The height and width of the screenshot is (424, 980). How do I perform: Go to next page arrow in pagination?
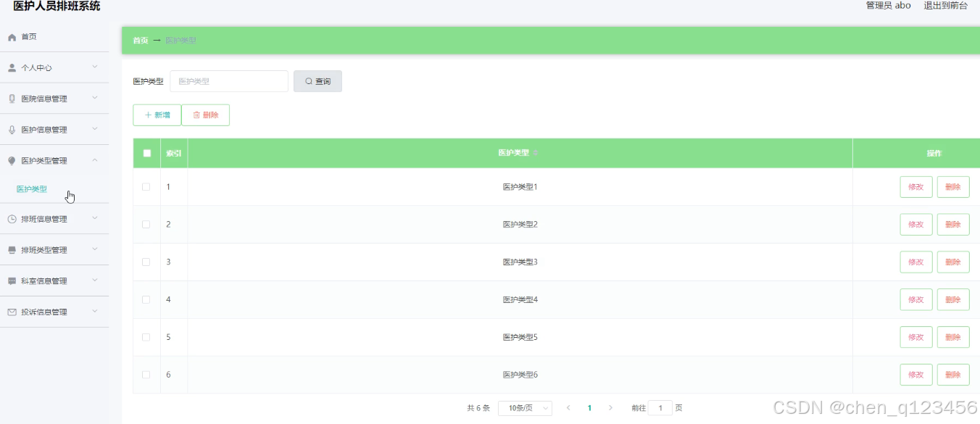pyautogui.click(x=610, y=408)
